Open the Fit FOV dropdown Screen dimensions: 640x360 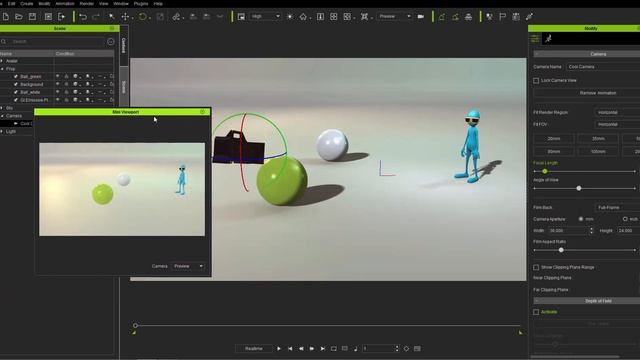click(617, 124)
